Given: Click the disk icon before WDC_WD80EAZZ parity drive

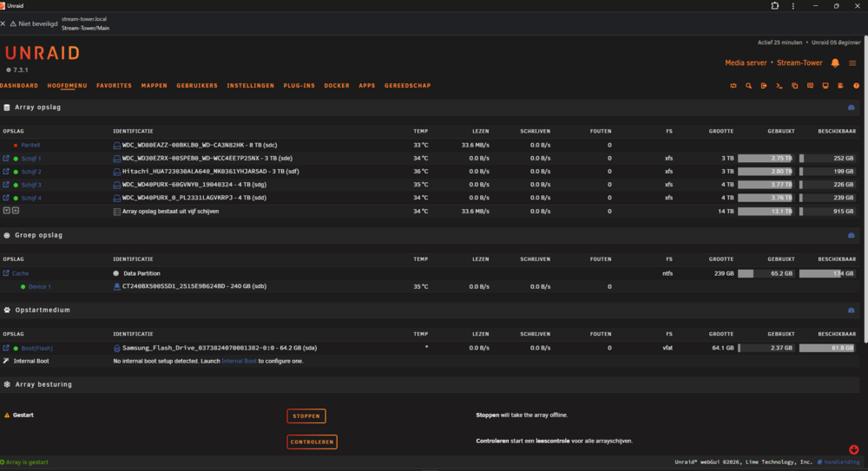Looking at the screenshot, I should pos(117,146).
